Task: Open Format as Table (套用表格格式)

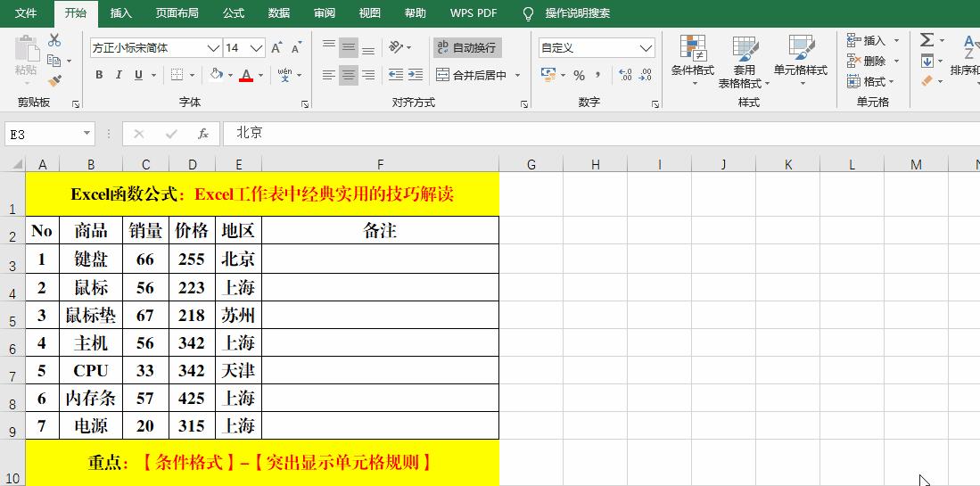Action: pos(745,62)
